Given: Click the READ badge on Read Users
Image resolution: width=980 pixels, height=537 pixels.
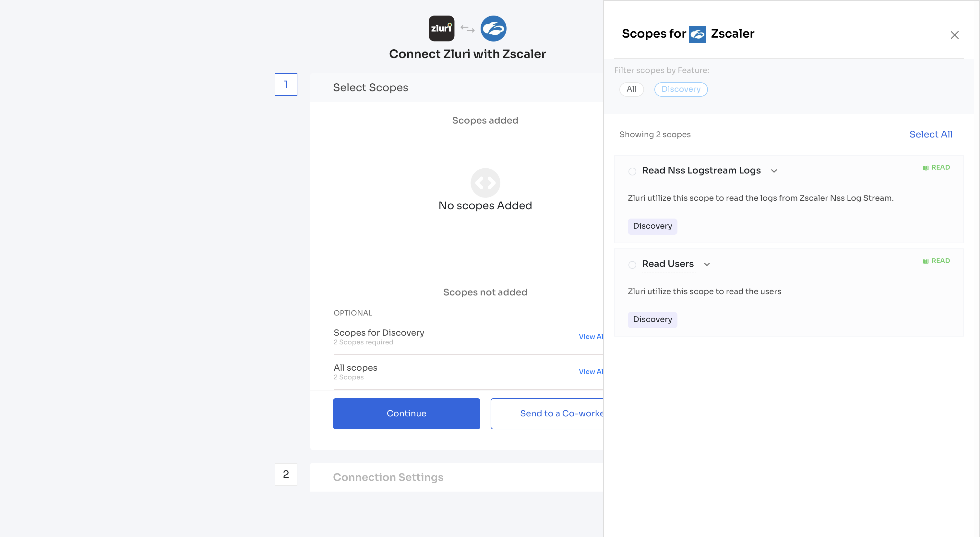Looking at the screenshot, I should [x=936, y=261].
